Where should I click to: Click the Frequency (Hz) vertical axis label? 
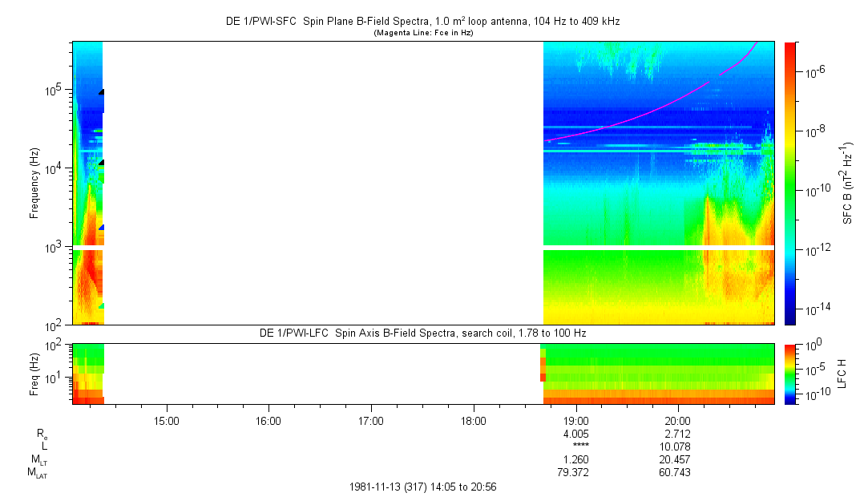point(34,183)
